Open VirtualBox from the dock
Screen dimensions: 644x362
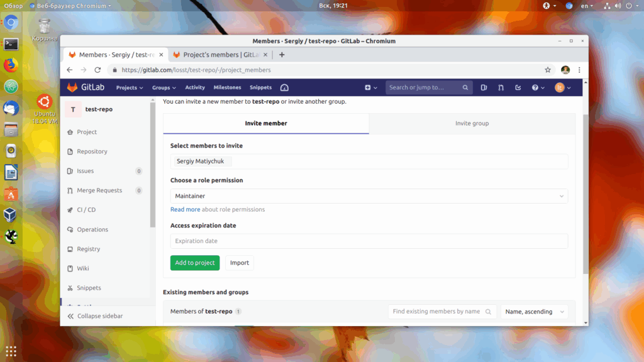pyautogui.click(x=11, y=215)
